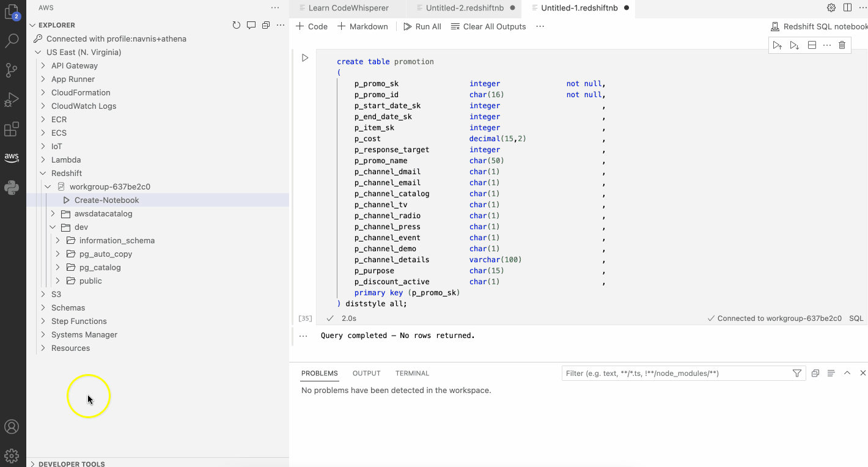The image size is (868, 467).
Task: Open the Extensions view
Action: (12, 129)
